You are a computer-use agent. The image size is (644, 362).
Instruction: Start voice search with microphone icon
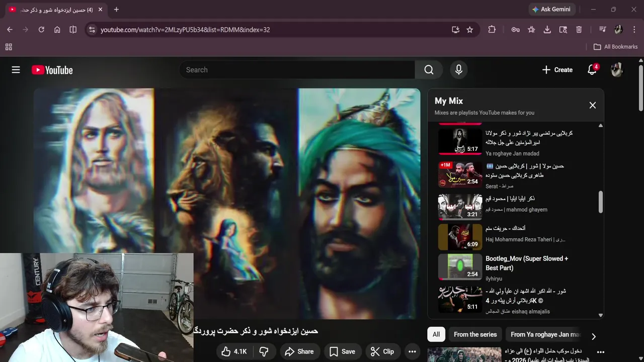pyautogui.click(x=458, y=70)
